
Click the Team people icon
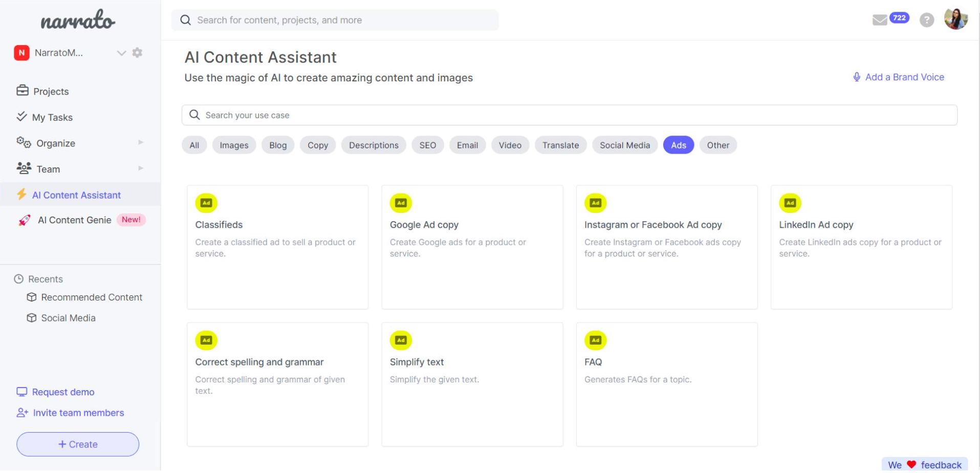[x=24, y=168]
